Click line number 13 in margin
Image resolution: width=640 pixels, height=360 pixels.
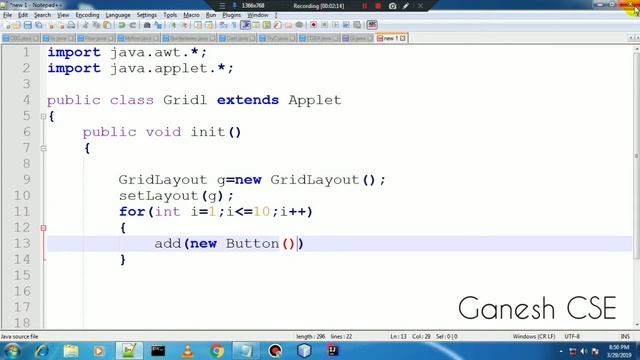click(22, 243)
